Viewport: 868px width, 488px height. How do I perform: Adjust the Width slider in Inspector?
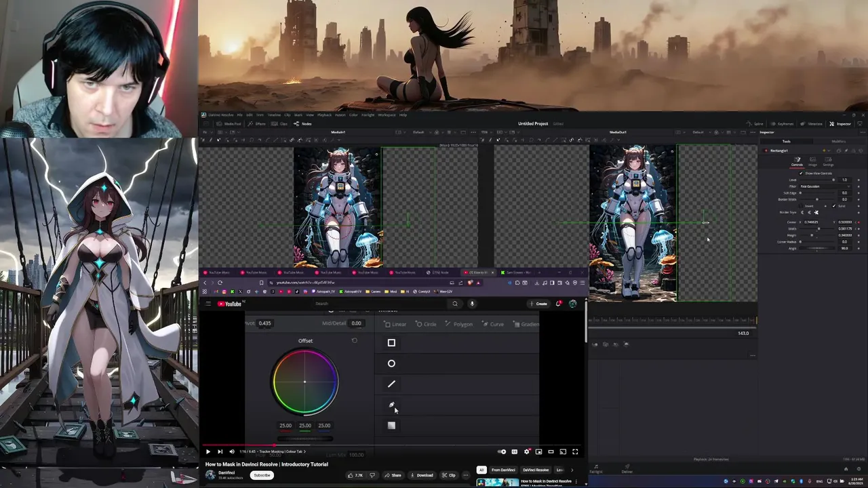(x=817, y=228)
